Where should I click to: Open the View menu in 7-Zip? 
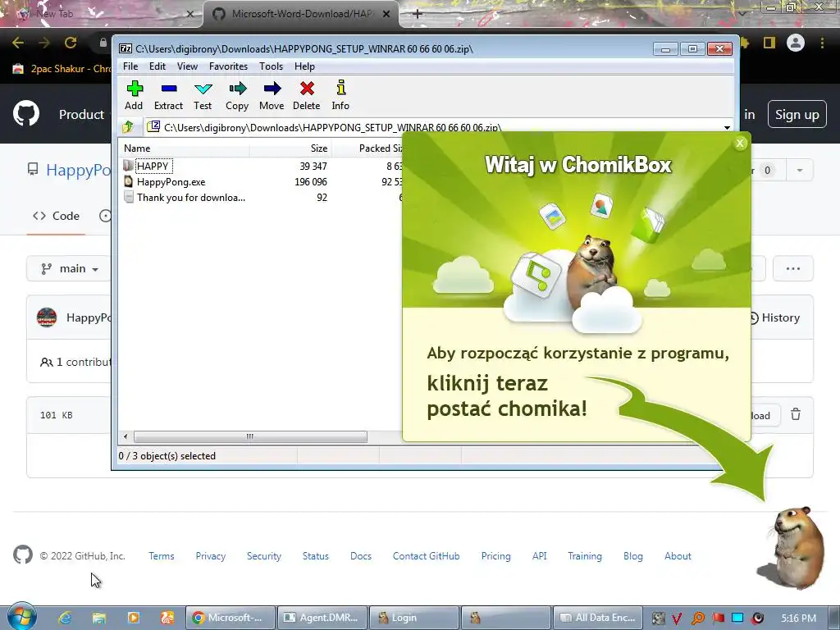pyautogui.click(x=188, y=66)
